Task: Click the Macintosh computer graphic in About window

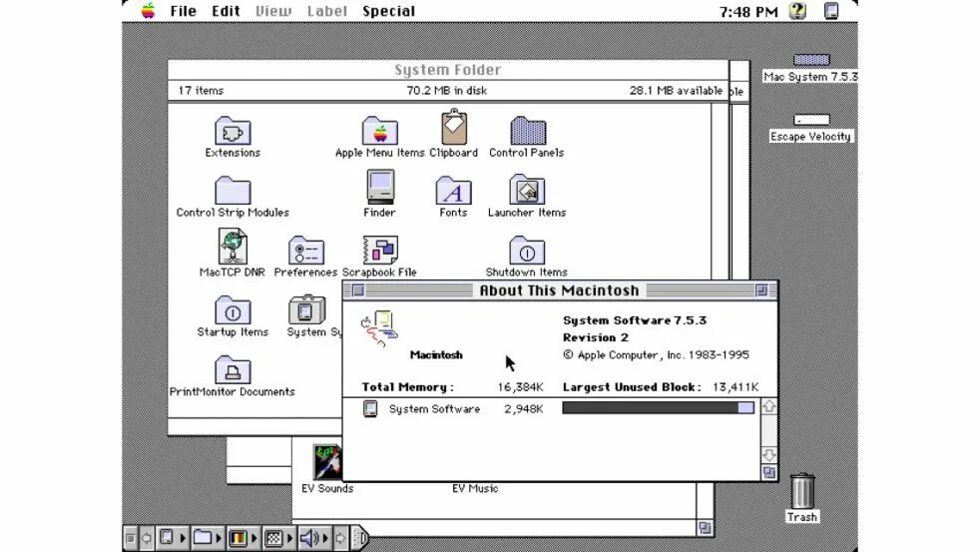Action: click(x=379, y=329)
